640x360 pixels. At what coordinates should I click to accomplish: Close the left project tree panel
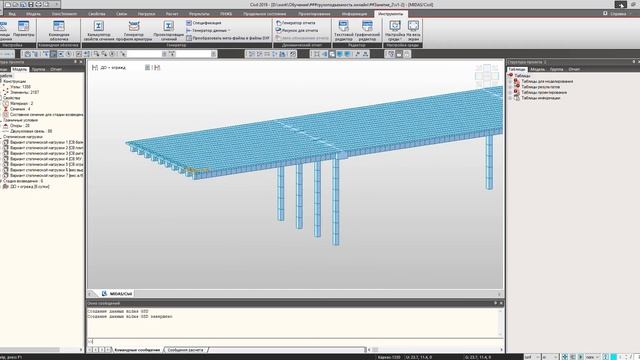point(81,62)
